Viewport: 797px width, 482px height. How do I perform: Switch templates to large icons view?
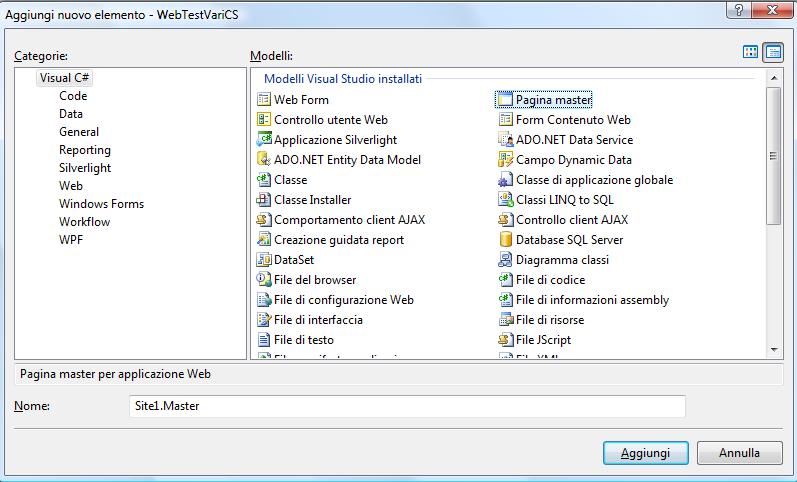click(x=750, y=52)
